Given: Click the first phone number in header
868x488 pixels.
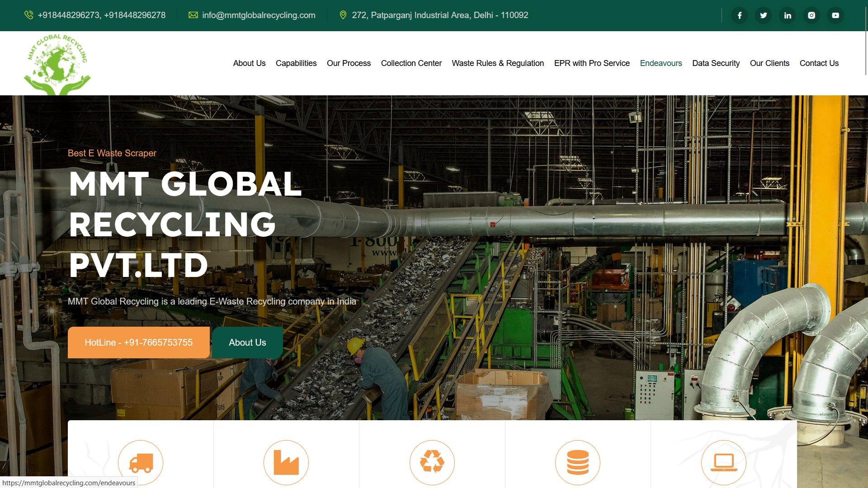Looking at the screenshot, I should point(69,15).
